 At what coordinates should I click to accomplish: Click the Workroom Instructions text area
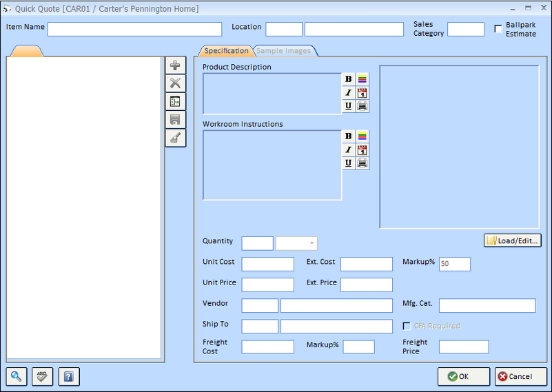click(x=272, y=165)
